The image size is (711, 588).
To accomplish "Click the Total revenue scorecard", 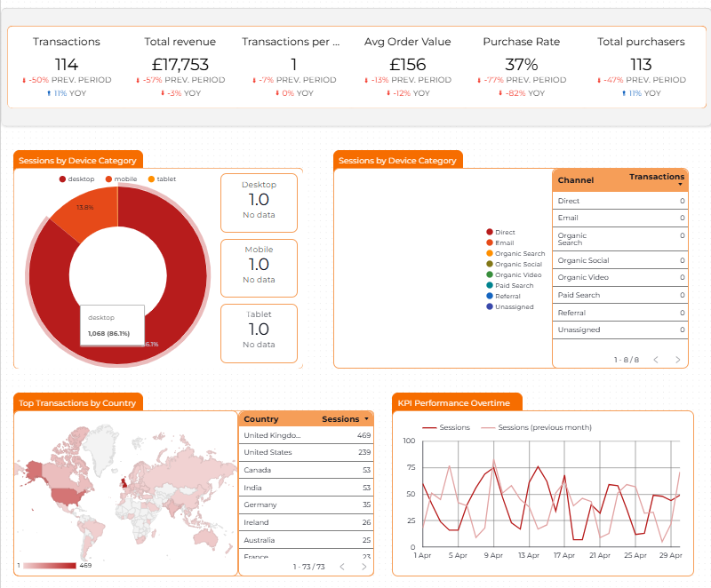I will 180,67.
